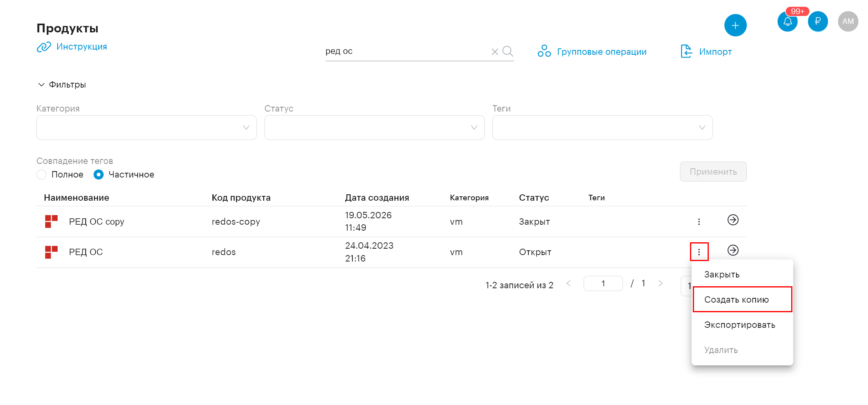Go to next page arrow
The height and width of the screenshot is (405, 868).
point(660,283)
